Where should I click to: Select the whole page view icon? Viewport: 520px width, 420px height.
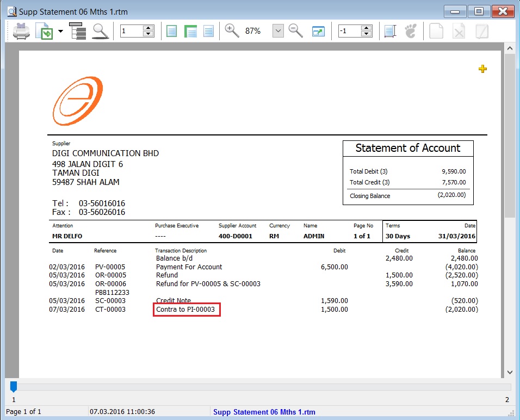click(x=171, y=31)
